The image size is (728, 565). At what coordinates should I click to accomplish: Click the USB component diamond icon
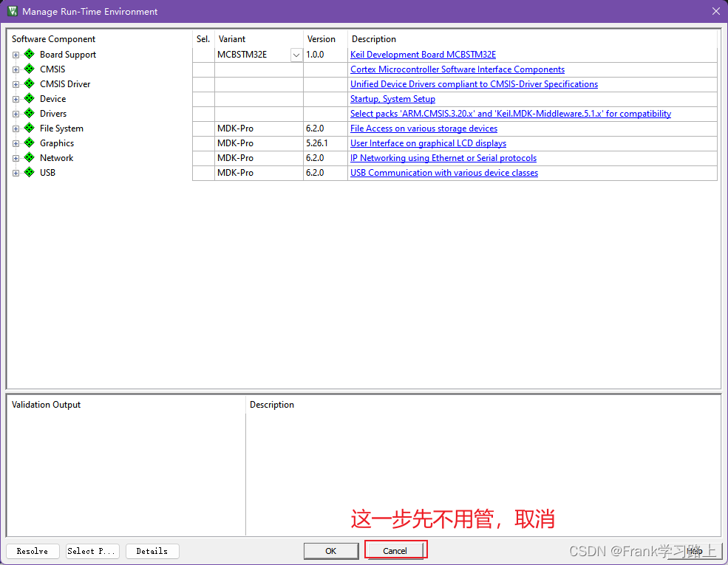(x=30, y=173)
